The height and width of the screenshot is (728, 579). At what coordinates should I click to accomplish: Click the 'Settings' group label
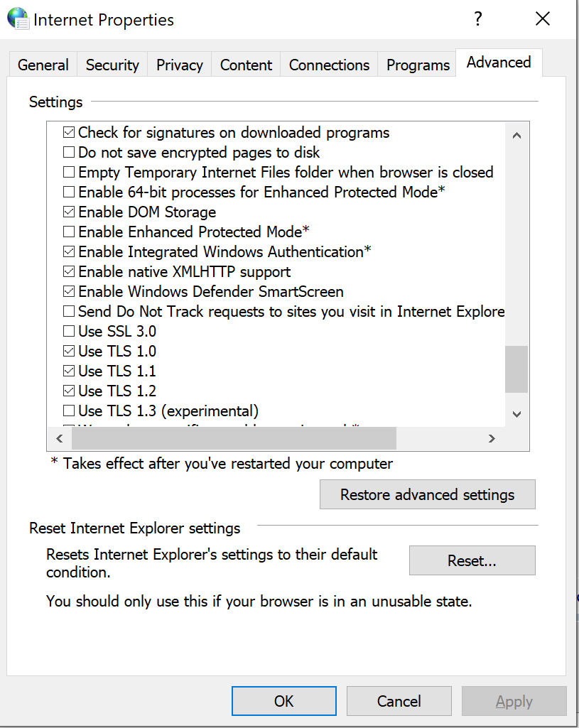(x=55, y=102)
